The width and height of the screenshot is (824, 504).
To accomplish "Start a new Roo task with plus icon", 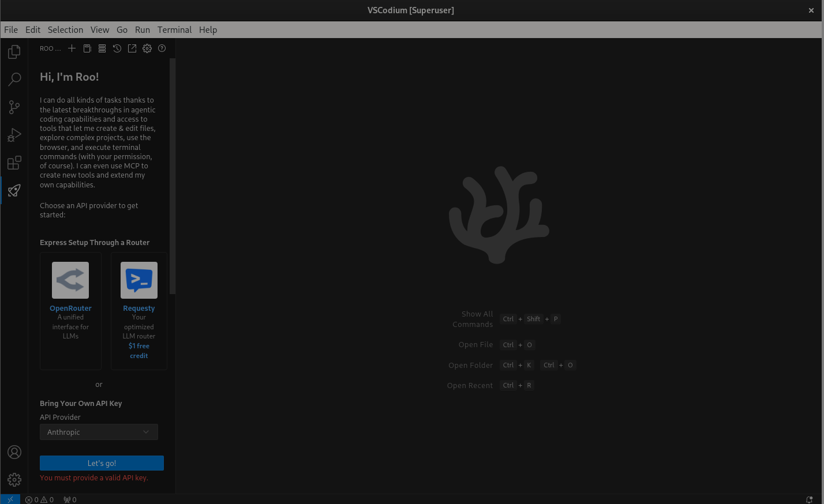I will coord(72,48).
